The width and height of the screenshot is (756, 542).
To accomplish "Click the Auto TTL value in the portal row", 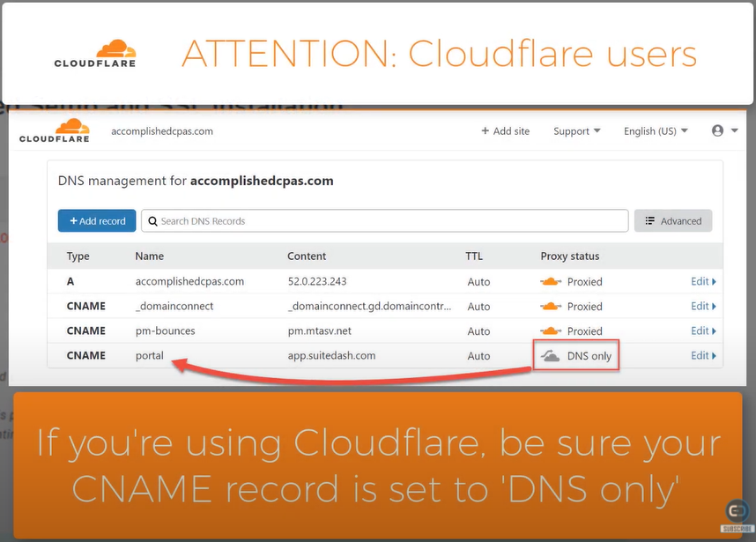I will pos(478,356).
